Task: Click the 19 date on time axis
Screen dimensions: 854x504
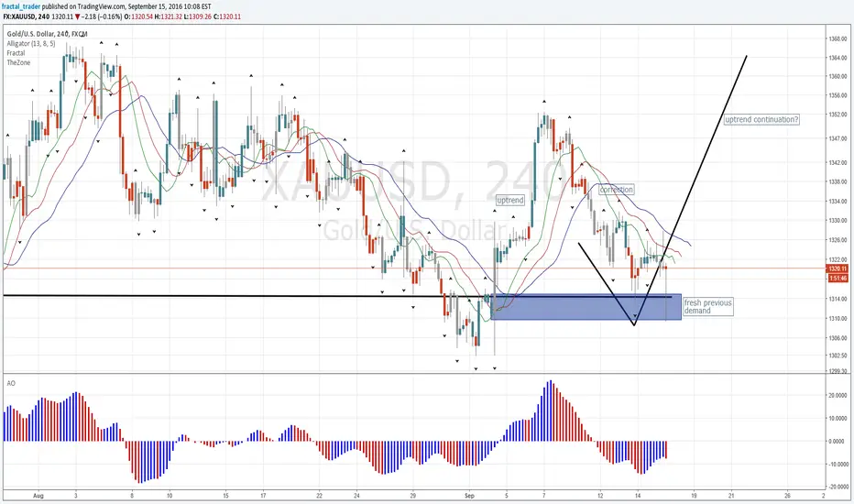Action: point(694,496)
